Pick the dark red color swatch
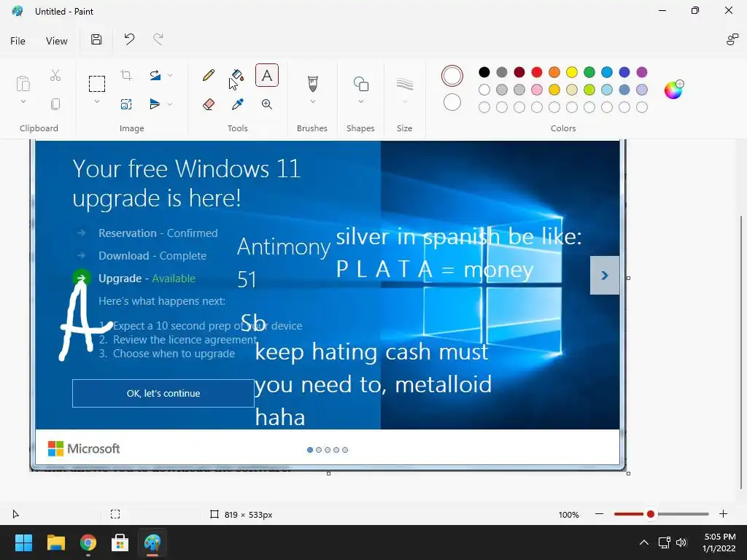Screen dimensions: 747x560 coord(519,72)
